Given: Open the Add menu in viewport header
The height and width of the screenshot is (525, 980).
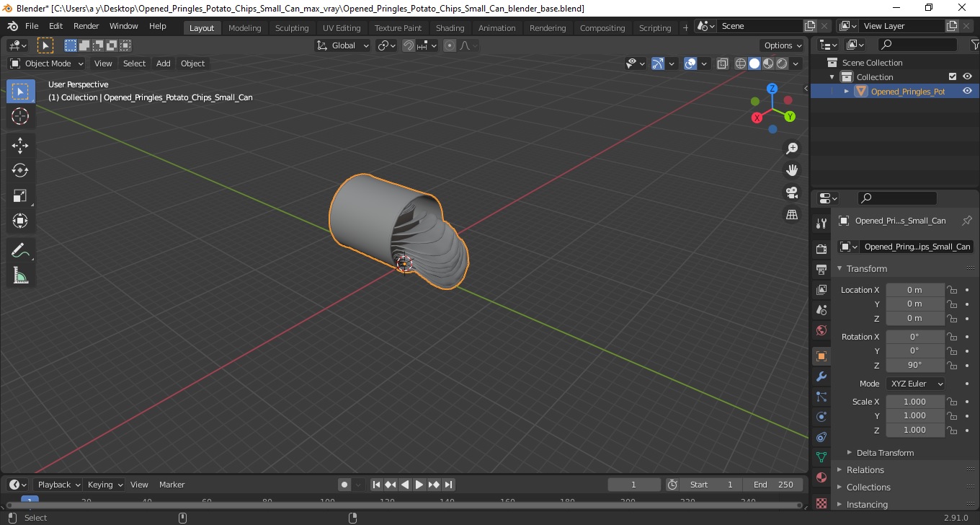Looking at the screenshot, I should coord(164,63).
